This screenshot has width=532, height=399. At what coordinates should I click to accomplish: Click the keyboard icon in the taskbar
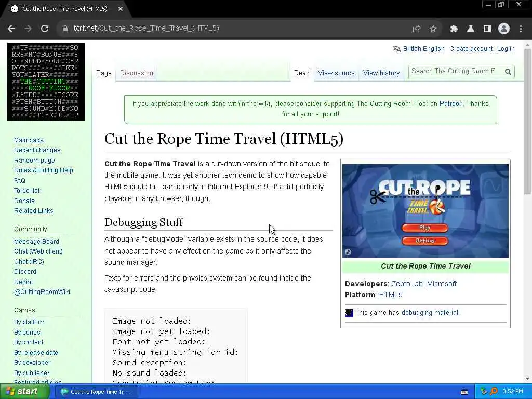point(464,392)
